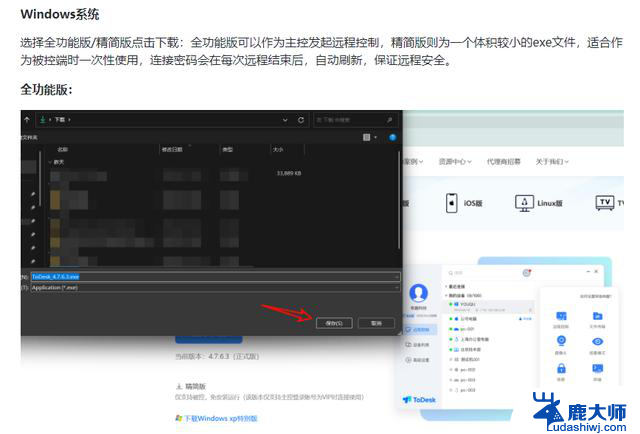Sort files by the 名称 column header

tap(62, 149)
